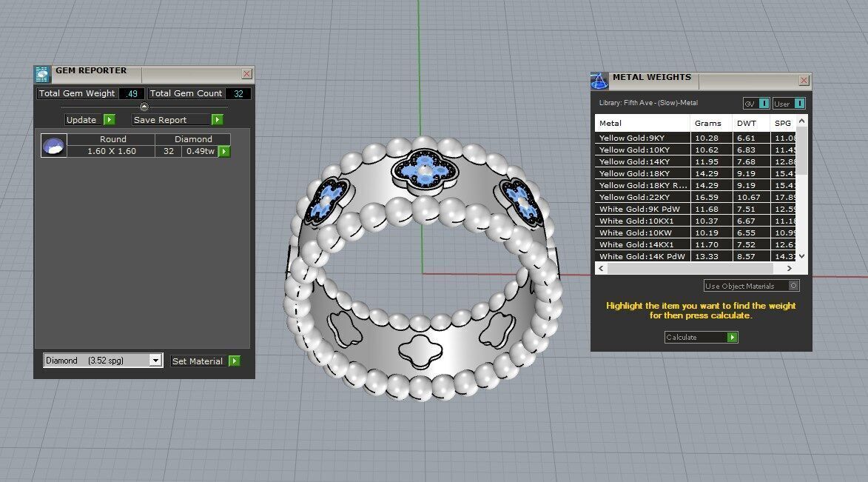Select the Yellow Gold:14KY row

[696, 161]
